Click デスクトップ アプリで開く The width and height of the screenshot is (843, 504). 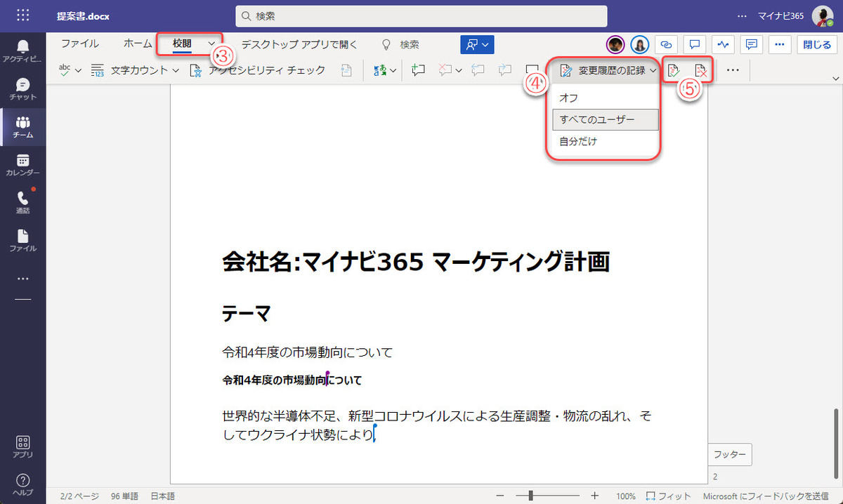299,44
